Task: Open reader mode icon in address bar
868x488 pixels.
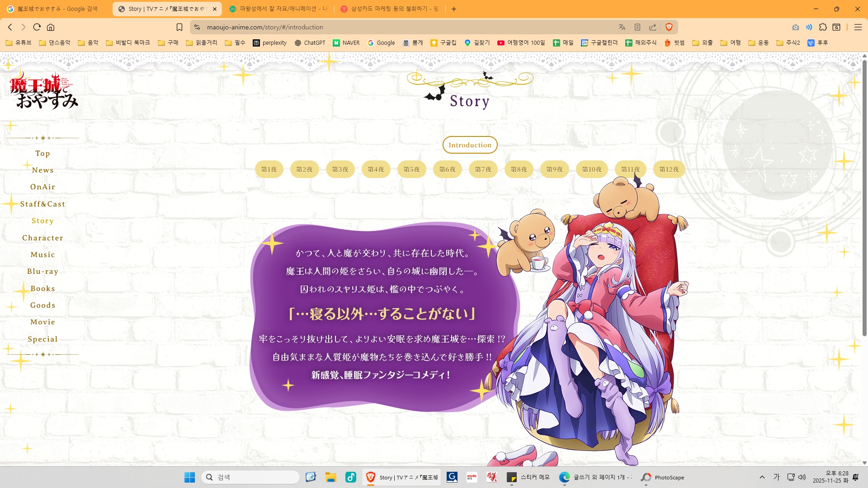Action: (637, 27)
